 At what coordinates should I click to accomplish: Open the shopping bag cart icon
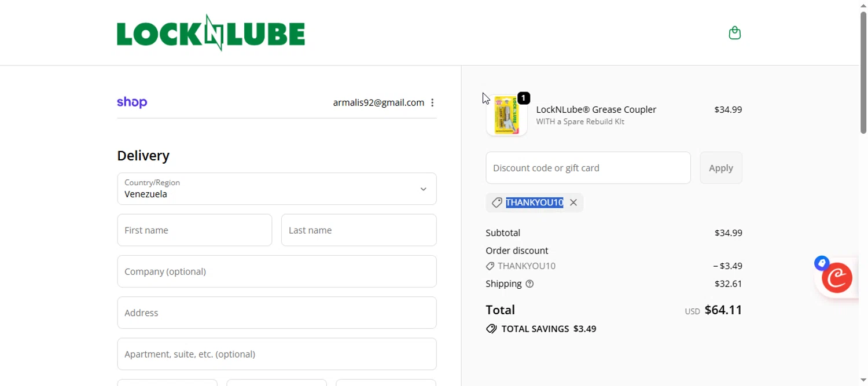(x=734, y=33)
